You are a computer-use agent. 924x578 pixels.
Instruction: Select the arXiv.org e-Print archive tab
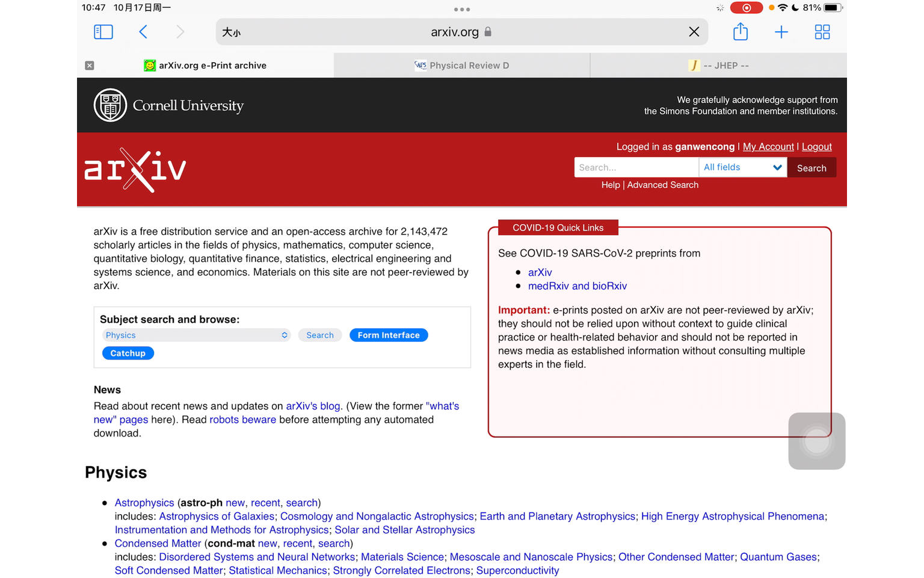click(x=205, y=65)
